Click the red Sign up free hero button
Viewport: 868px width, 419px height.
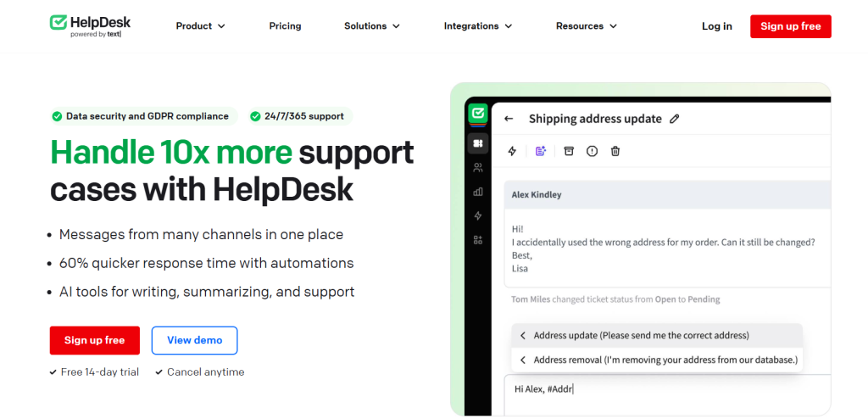tap(95, 340)
